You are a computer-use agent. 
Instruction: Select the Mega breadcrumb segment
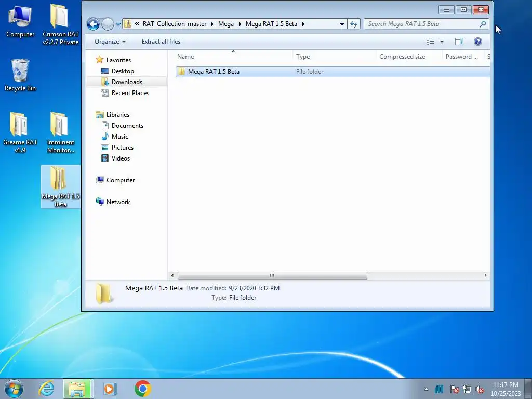tap(225, 24)
